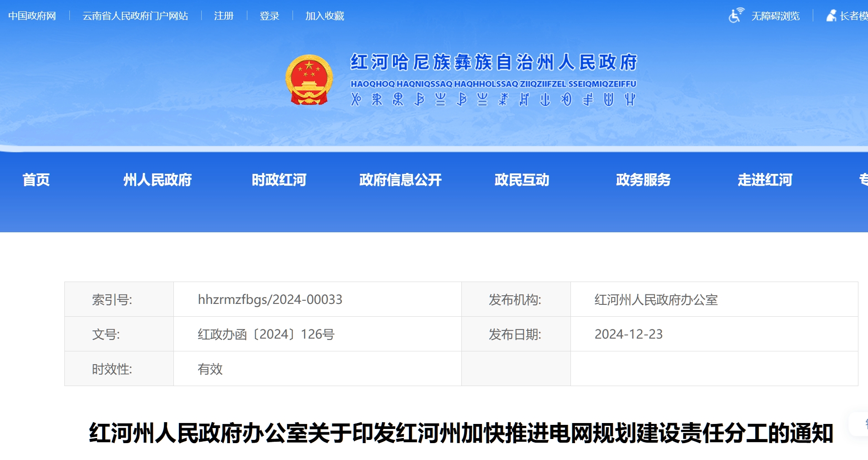Image resolution: width=868 pixels, height=460 pixels.
Task: Click the 长者模式 person icon
Action: pyautogui.click(x=831, y=16)
